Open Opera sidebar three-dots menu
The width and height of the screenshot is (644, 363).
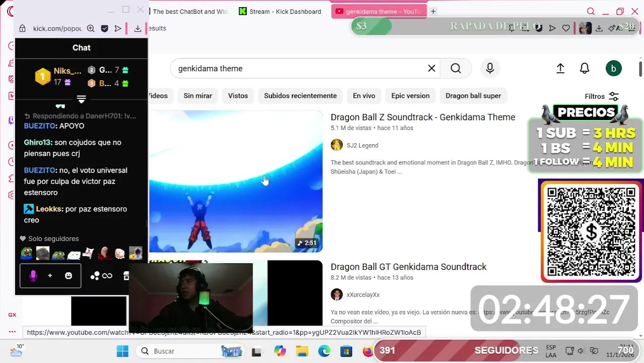[12, 332]
